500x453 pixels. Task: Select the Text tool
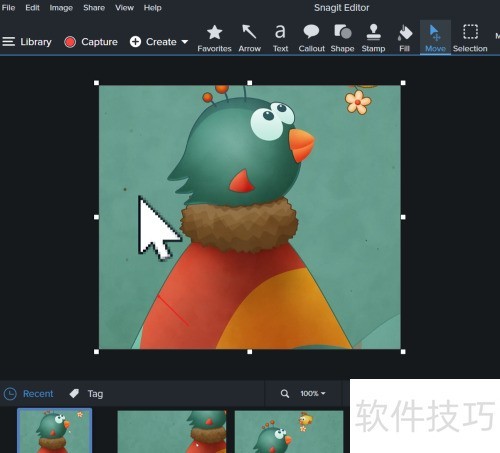(280, 38)
